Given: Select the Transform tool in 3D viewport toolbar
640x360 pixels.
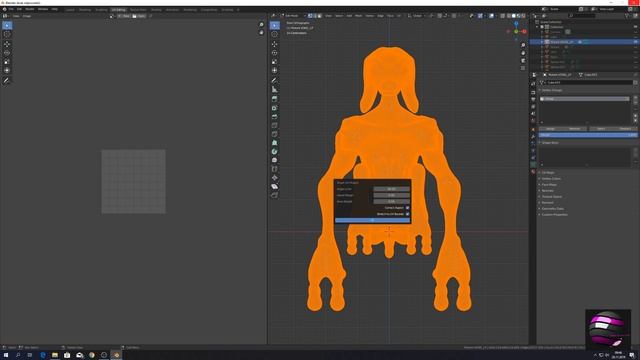Looking at the screenshot, I should coord(275,71).
